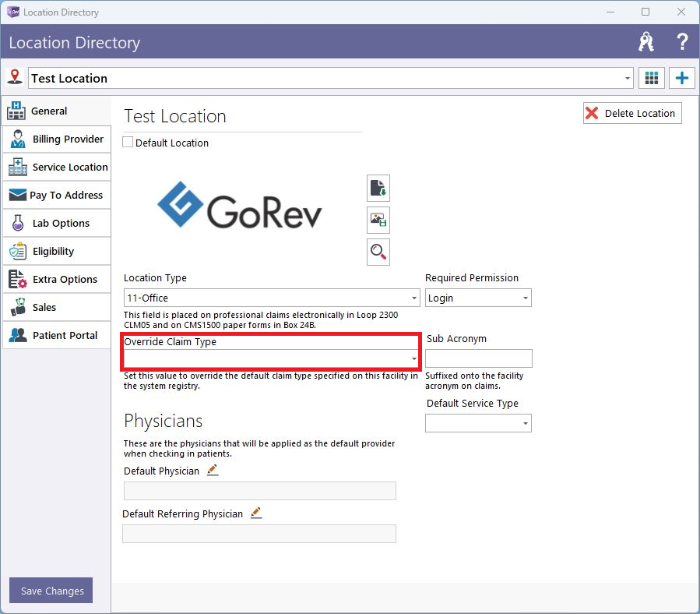
Task: Minimize the Location Directory window
Action: (610, 12)
